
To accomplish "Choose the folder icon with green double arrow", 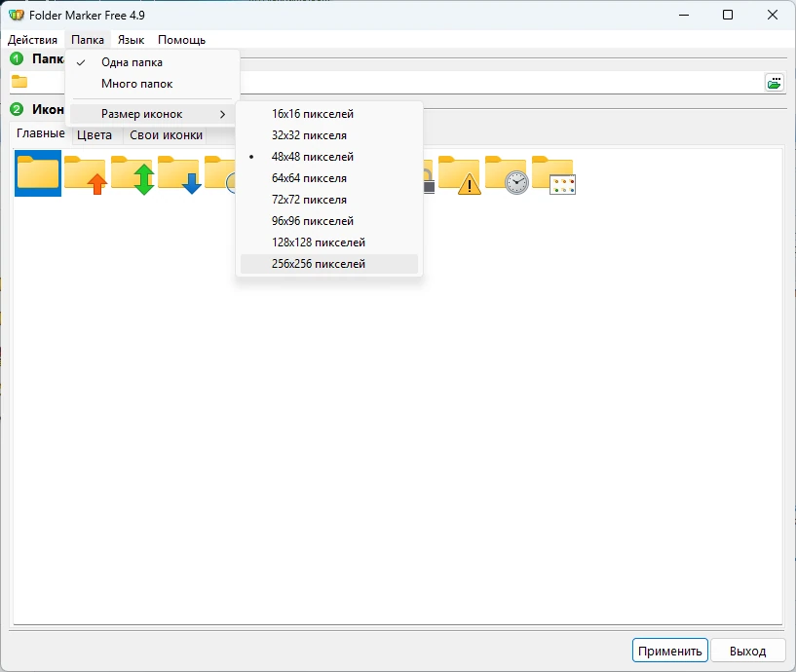I will tap(133, 174).
